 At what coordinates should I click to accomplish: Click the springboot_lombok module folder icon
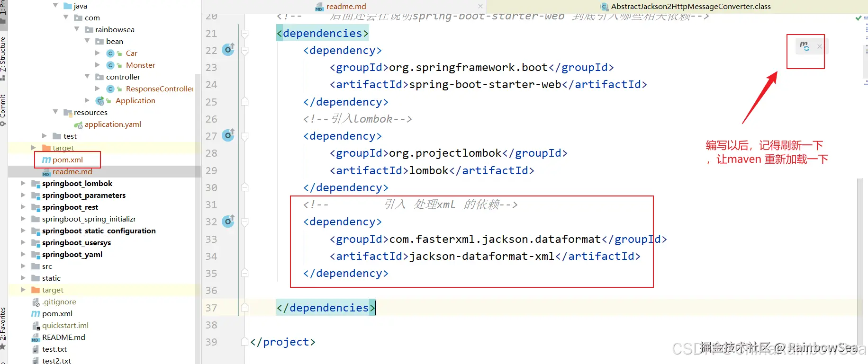point(36,184)
